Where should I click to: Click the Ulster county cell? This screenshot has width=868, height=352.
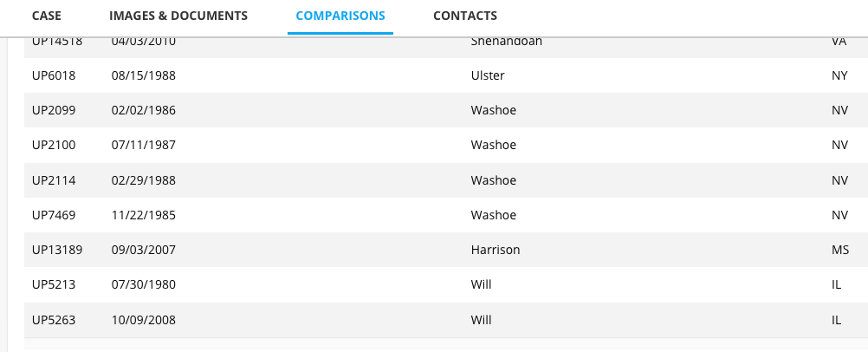(x=488, y=75)
